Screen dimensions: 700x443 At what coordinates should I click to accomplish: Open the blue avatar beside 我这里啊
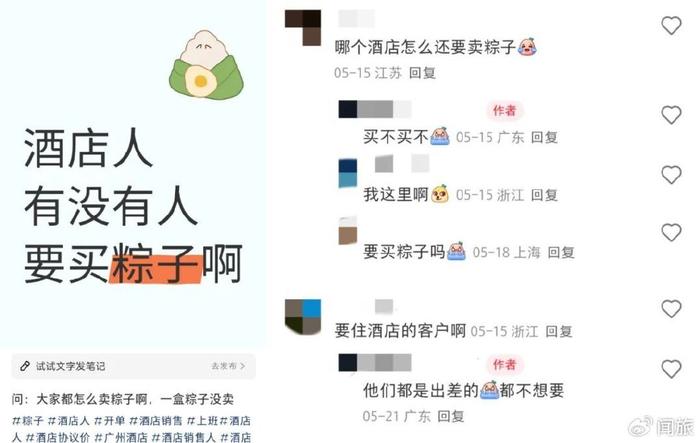coord(348,173)
